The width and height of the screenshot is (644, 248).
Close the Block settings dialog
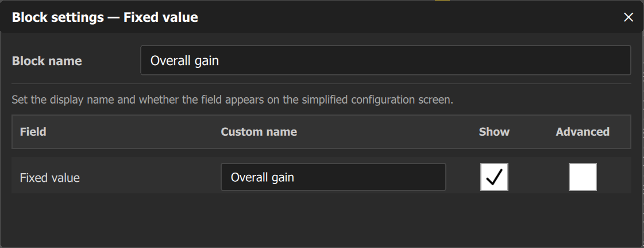click(x=628, y=17)
